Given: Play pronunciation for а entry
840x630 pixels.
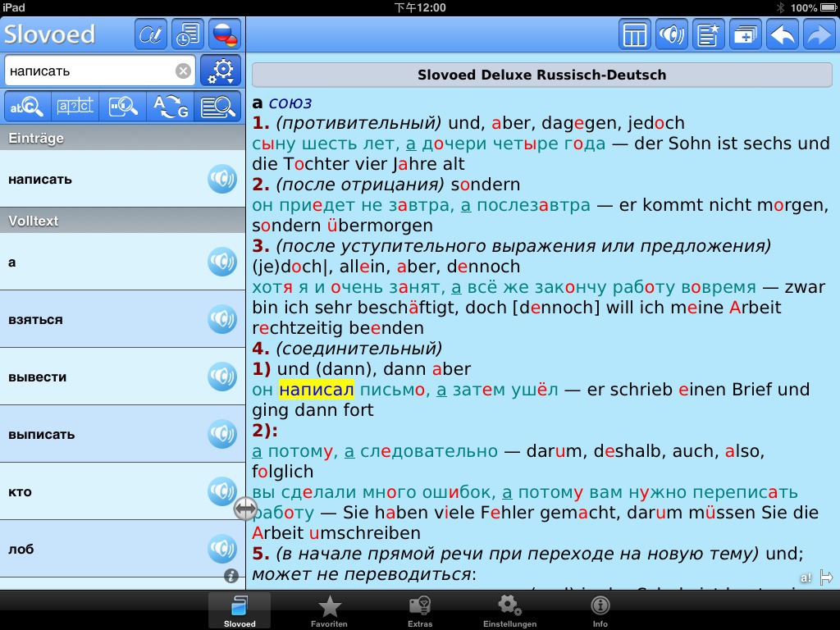Looking at the screenshot, I should point(222,262).
